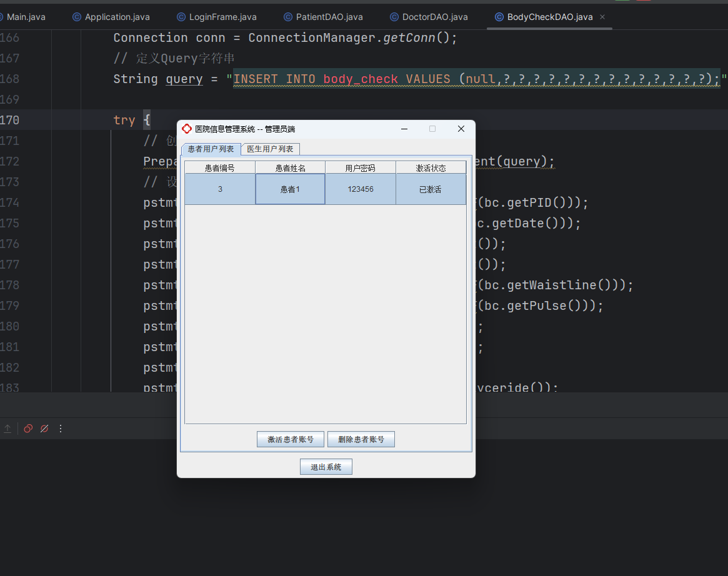Click the 定义Query字符串 comment line
Viewport: 728px width, 576px height.
pyautogui.click(x=174, y=59)
